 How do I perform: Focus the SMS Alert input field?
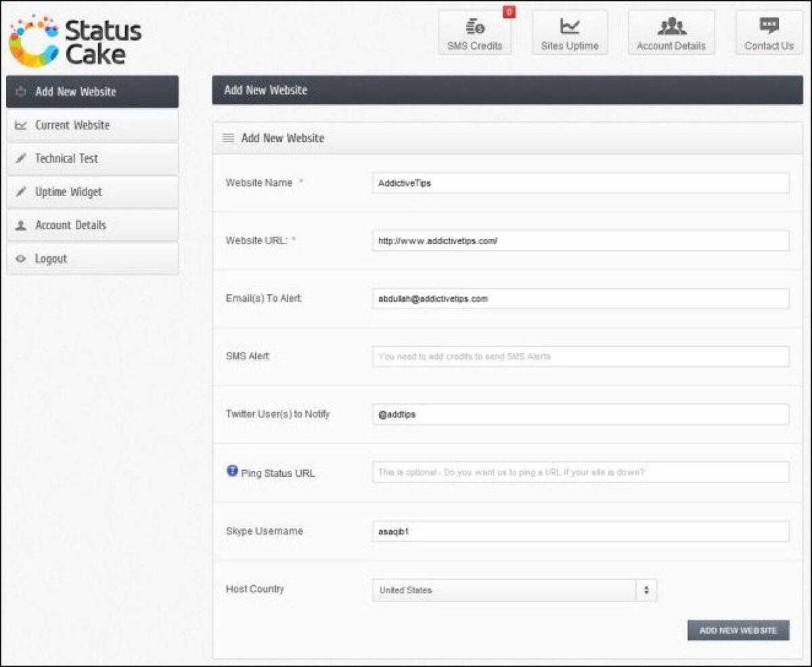pyautogui.click(x=582, y=356)
